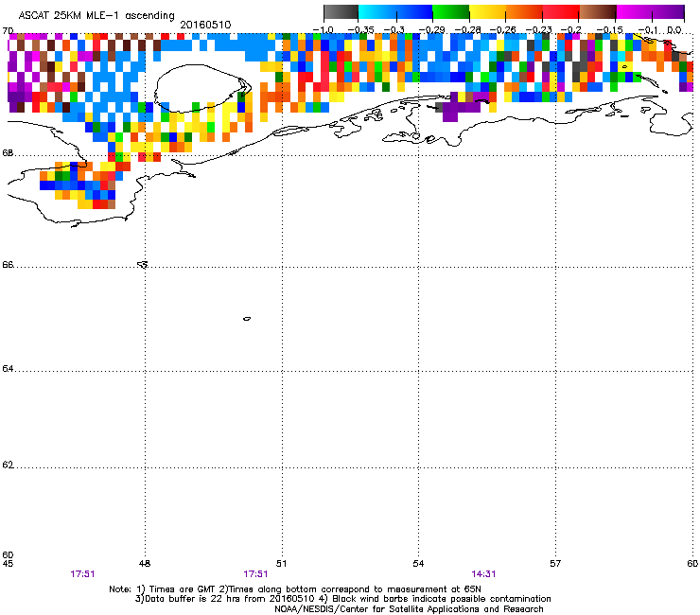Click the '-0.2' color bar label
The height and width of the screenshot is (615, 700).
point(571,30)
